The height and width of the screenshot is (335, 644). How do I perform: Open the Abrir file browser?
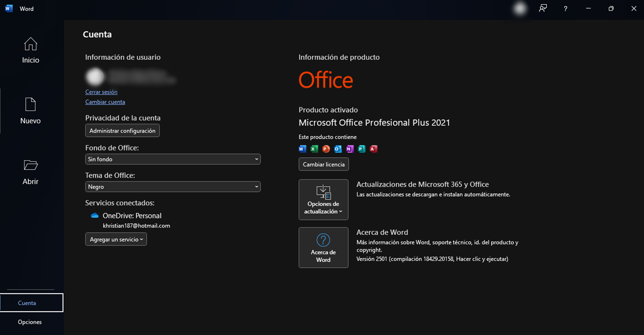(31, 172)
